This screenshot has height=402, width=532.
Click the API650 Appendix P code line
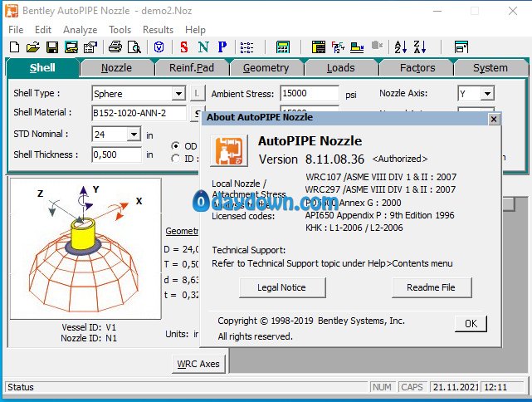pos(379,215)
